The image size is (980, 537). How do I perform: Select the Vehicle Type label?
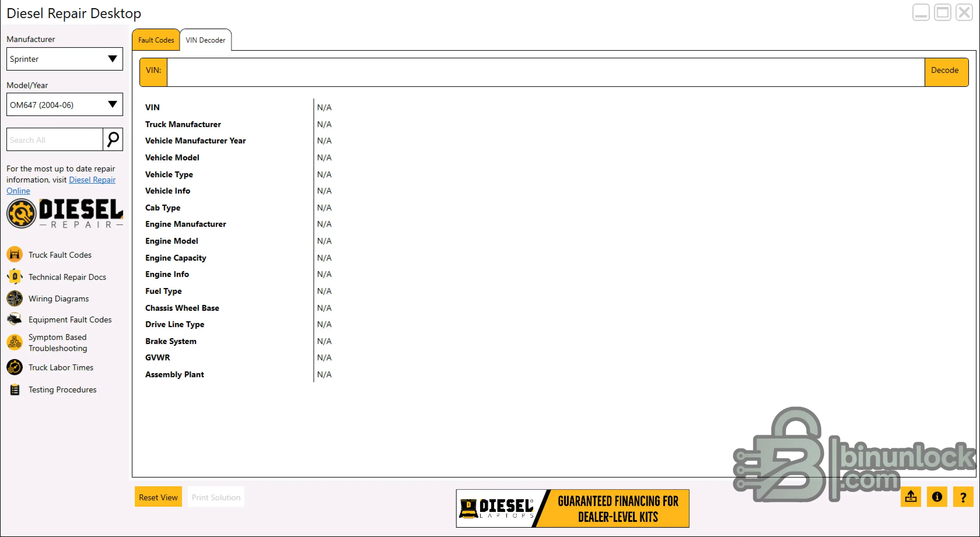[x=169, y=174]
